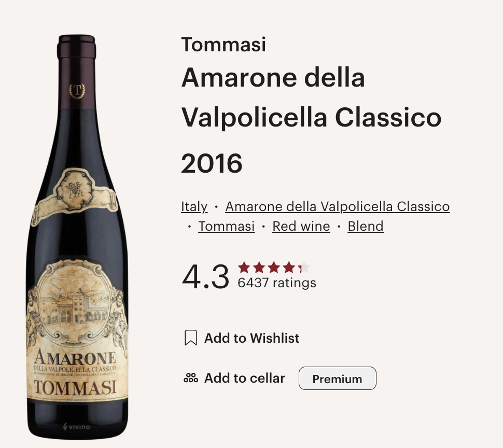Click the 6437 ratings count
Viewport: 503px width, 448px height.
(x=277, y=283)
